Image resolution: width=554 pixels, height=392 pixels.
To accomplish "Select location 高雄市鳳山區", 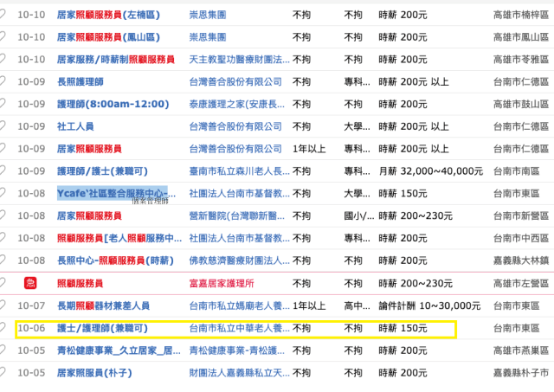I will click(x=521, y=37).
